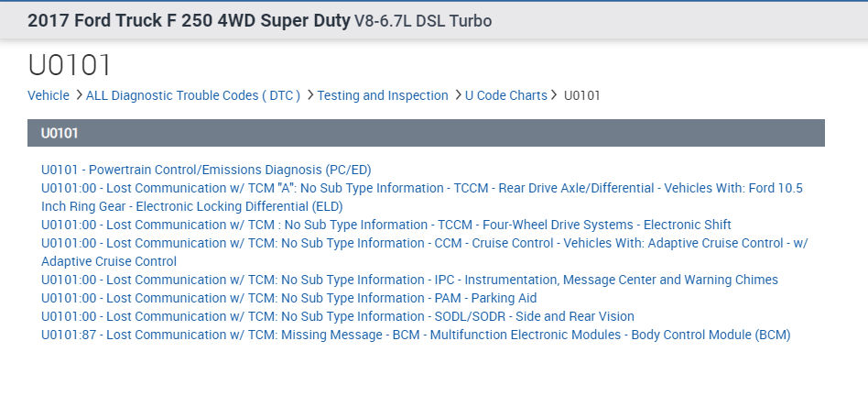The width and height of the screenshot is (868, 407).
Task: Go to Testing and Inspection breadcrumb
Action: point(383,95)
